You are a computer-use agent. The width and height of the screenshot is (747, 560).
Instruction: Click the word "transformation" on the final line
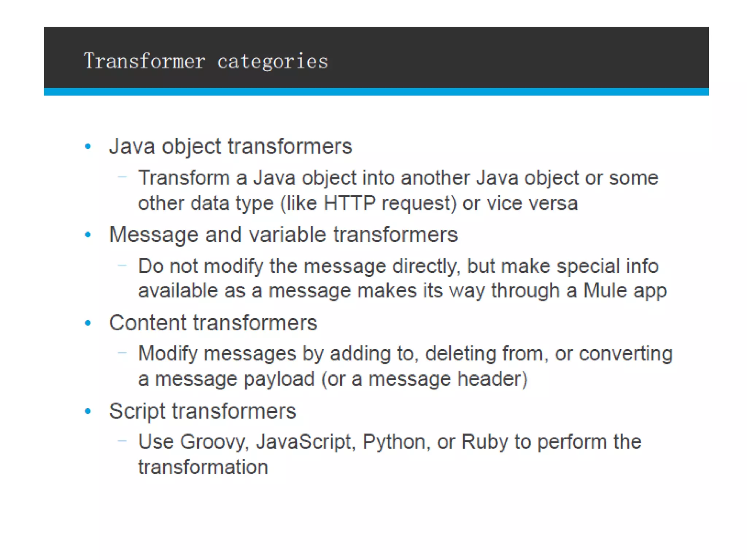click(203, 467)
